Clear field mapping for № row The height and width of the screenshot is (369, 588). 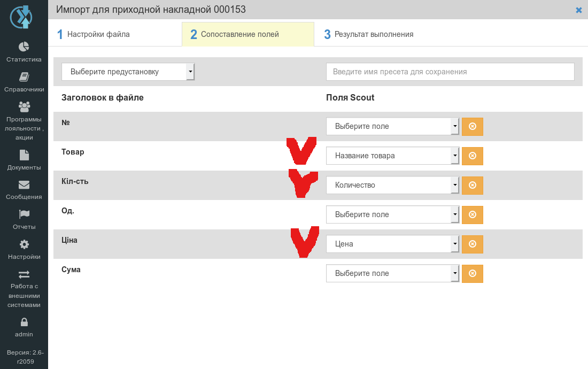tap(473, 126)
